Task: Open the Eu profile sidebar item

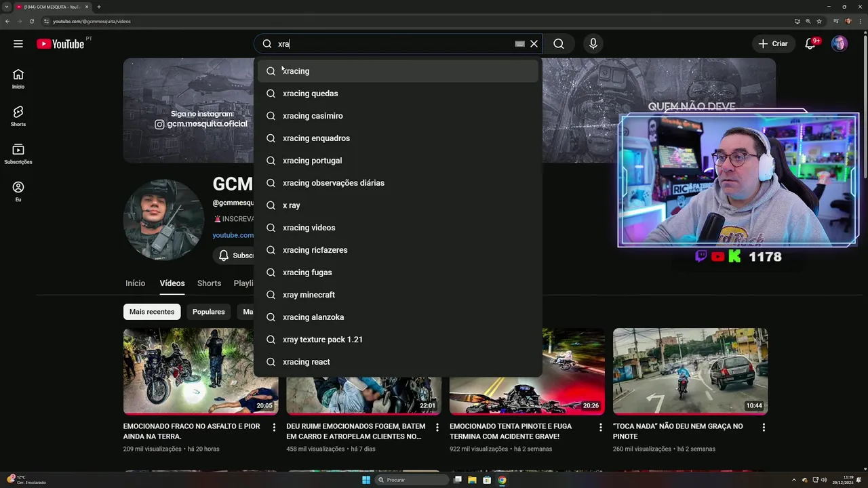Action: click(18, 191)
